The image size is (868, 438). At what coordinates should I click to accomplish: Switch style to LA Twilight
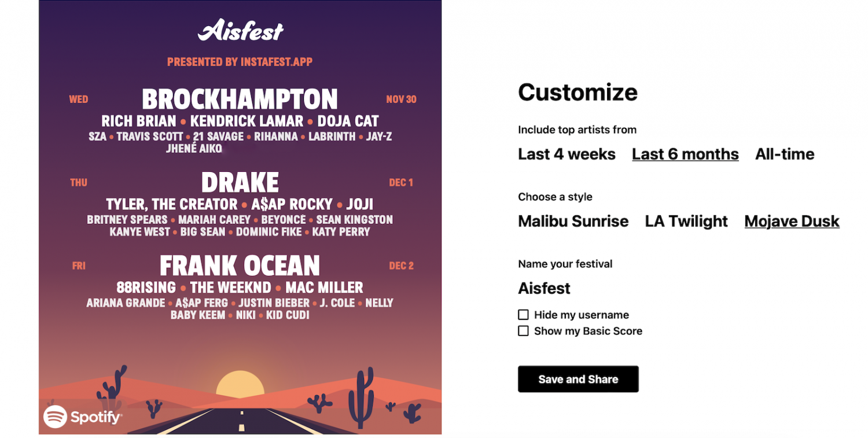pyautogui.click(x=686, y=221)
